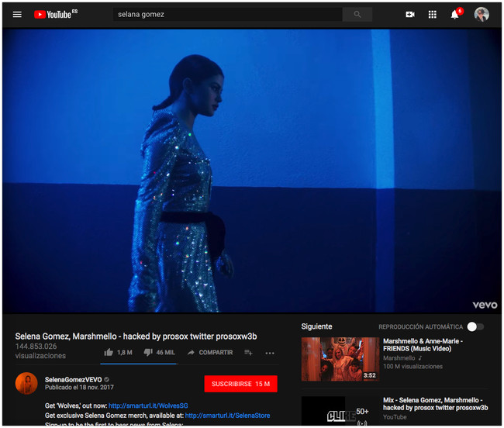Open the SelenaGomezVEVO channel avatar

click(x=26, y=383)
